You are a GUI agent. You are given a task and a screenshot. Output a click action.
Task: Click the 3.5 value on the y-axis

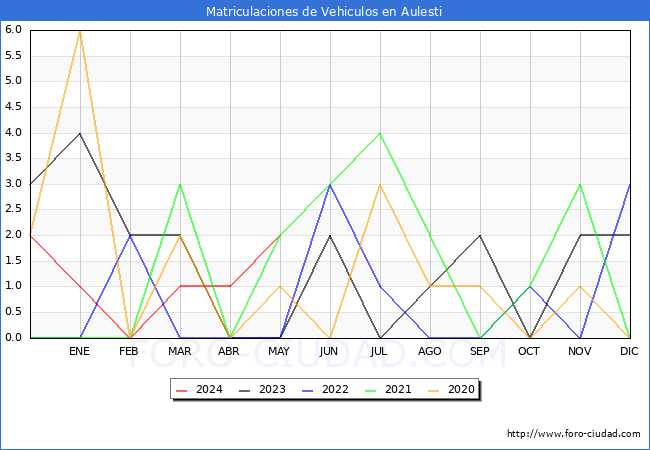click(13, 158)
